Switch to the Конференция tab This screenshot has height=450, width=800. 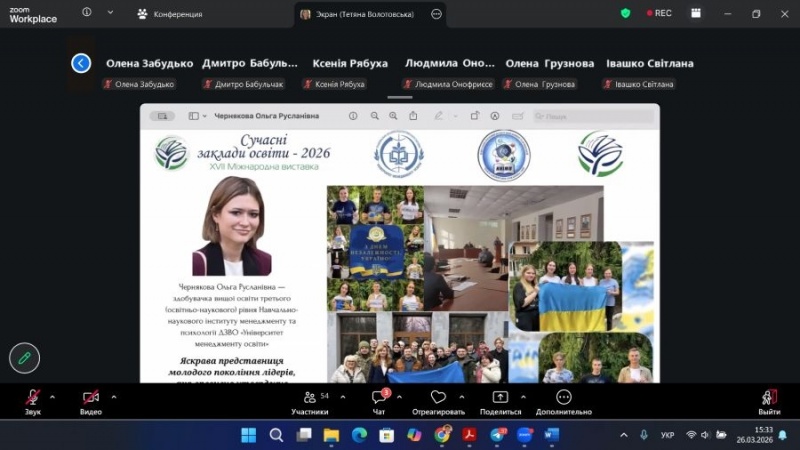click(170, 14)
